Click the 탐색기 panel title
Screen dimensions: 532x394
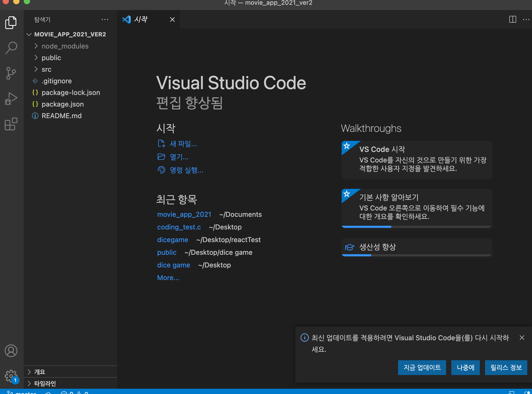tap(42, 20)
